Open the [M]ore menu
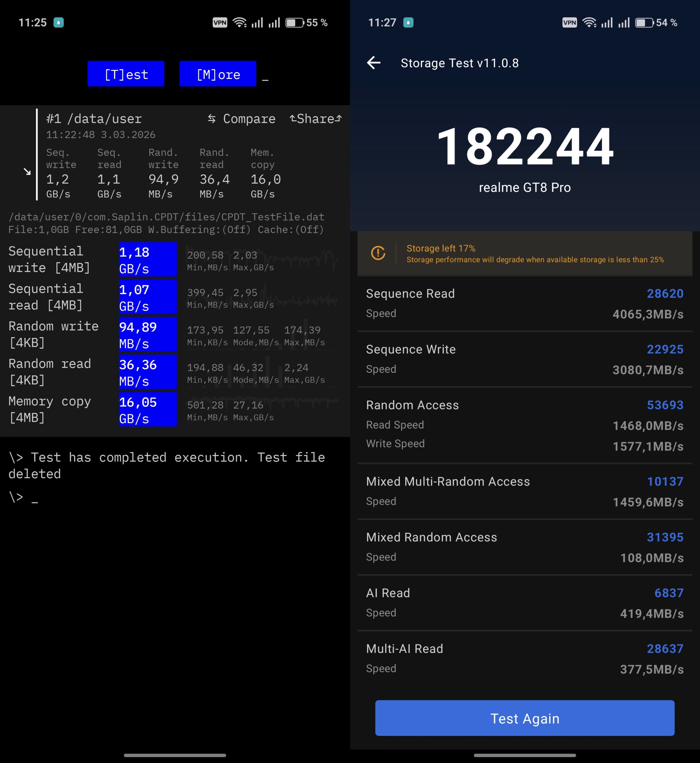 [218, 74]
